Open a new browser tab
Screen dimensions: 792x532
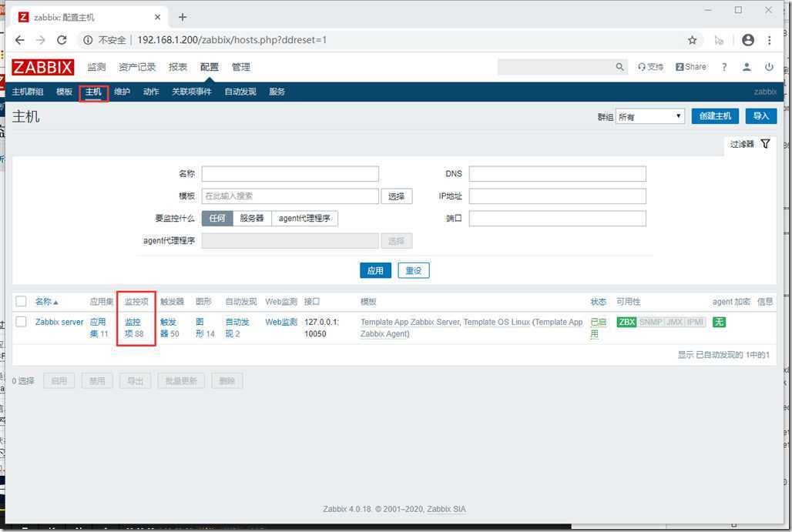point(183,17)
